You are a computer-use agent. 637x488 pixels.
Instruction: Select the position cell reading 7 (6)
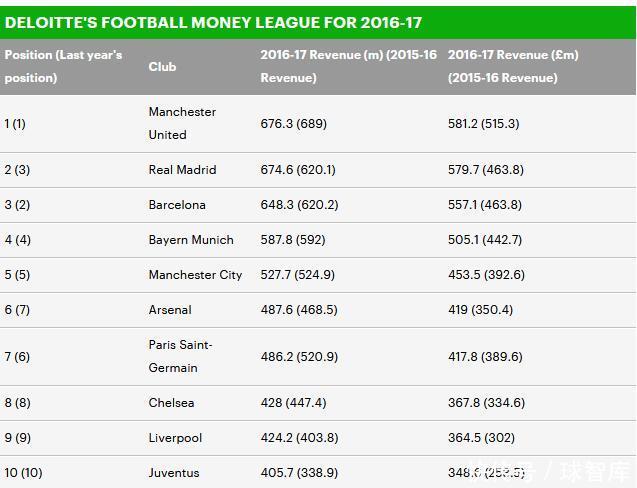click(x=17, y=357)
